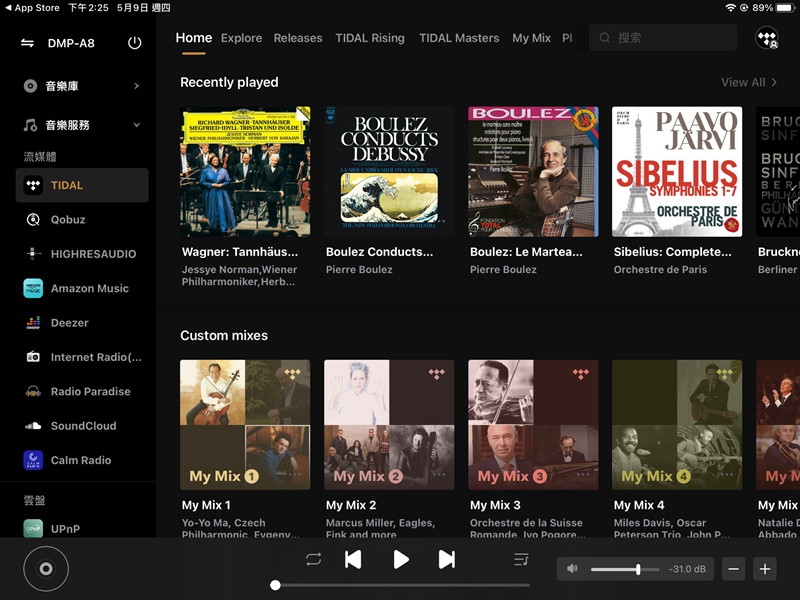Click the 'Pierre Boulez' artist under Boulez Conducts
The image size is (800, 600).
tap(359, 269)
